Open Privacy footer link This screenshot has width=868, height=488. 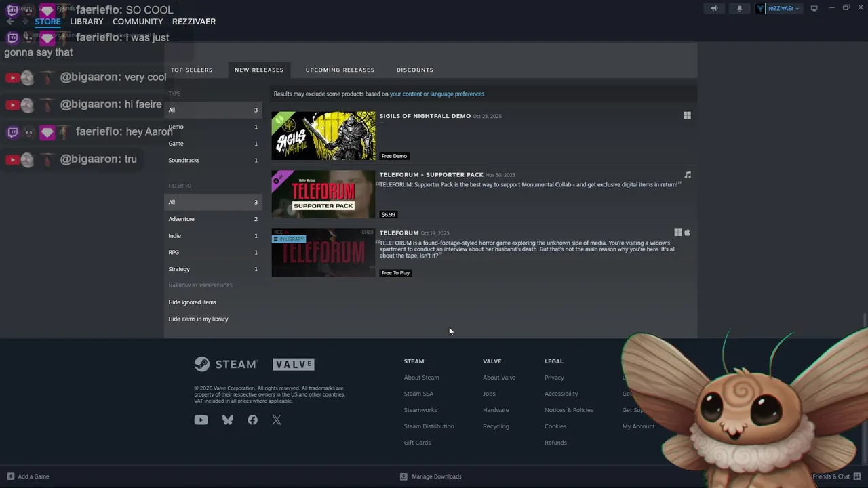coord(554,378)
